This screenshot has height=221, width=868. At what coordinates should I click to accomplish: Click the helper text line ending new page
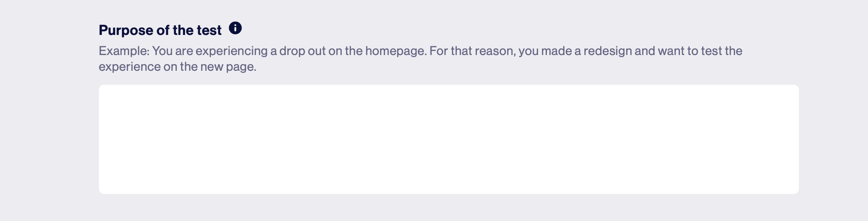coord(177,67)
